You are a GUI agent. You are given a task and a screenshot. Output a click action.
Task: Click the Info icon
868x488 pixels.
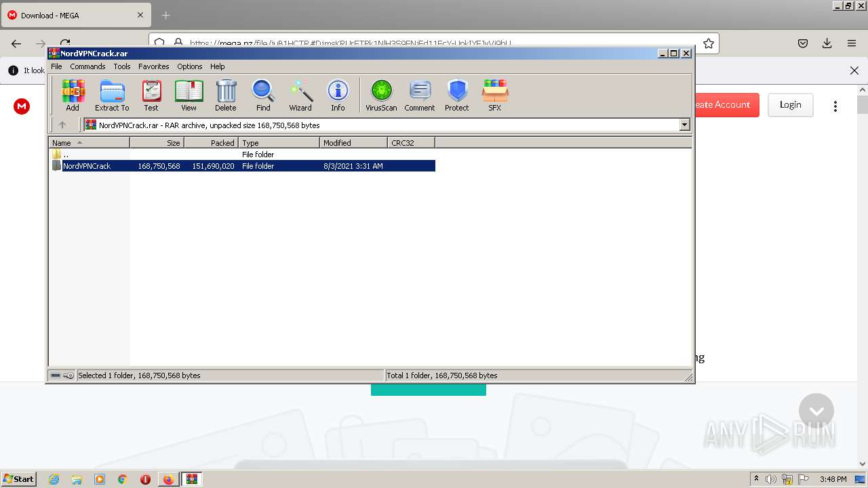338,95
